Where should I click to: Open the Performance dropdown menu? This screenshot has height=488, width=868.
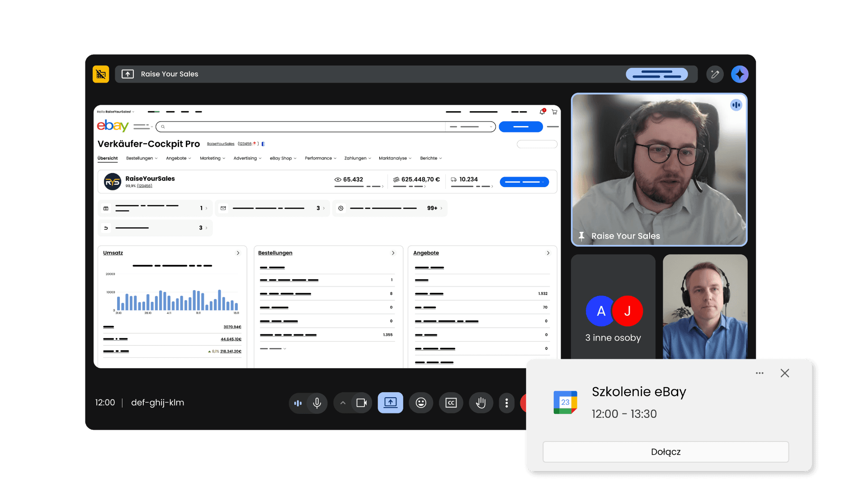[321, 158]
